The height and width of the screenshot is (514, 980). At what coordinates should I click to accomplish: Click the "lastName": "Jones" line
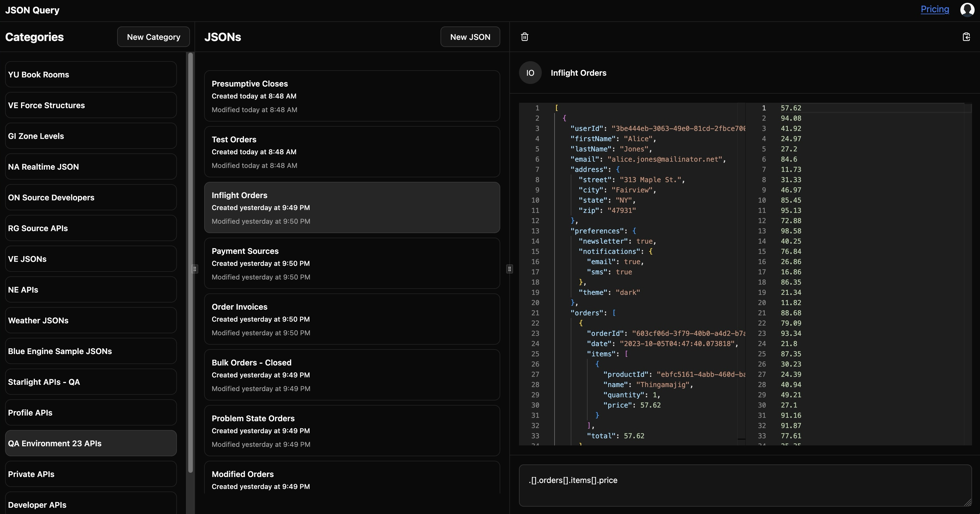(x=611, y=149)
